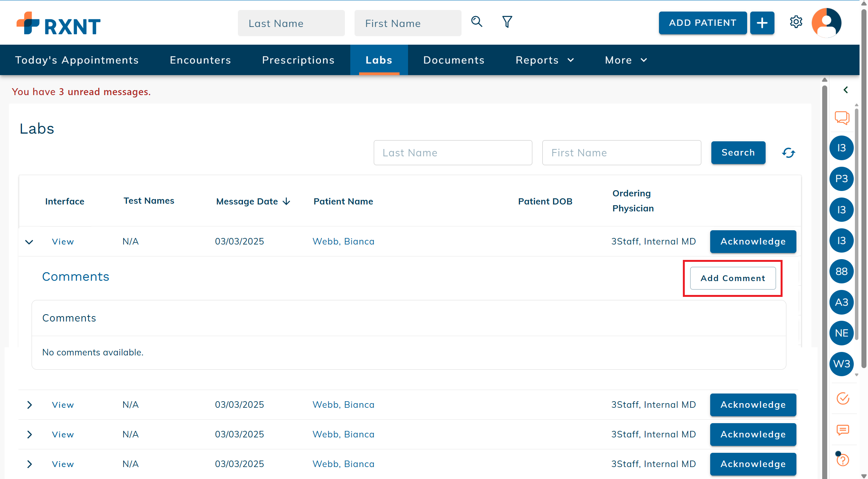868x479 pixels.
Task: Go to the Prescriptions tab
Action: pyautogui.click(x=298, y=60)
